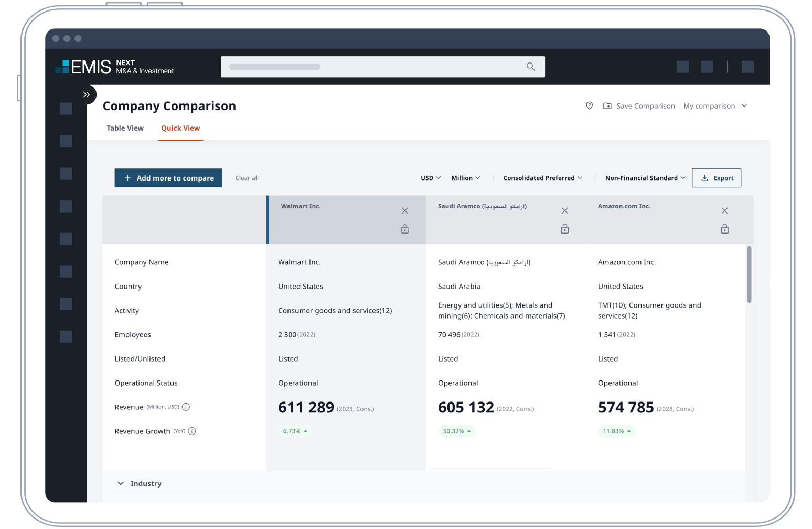
Task: Open the USD currency dropdown
Action: tap(431, 178)
